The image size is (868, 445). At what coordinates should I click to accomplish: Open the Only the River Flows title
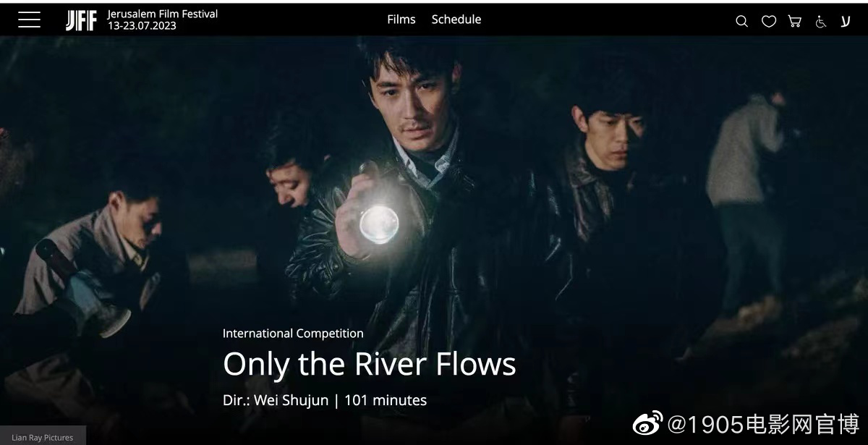370,364
